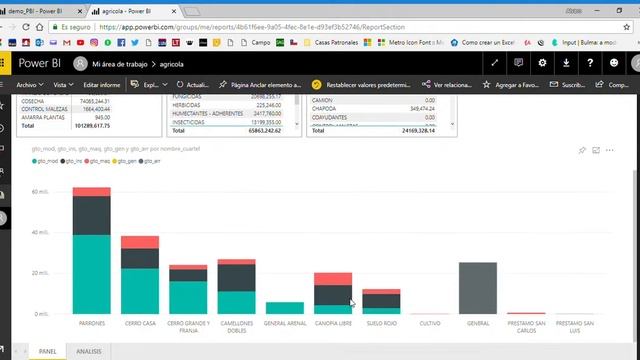Click the user avatar beside Mi área de trabajo
Viewport: 640px width, 360px height.
point(80,64)
